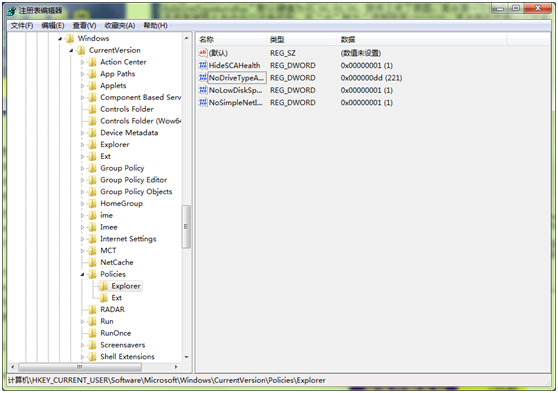Image resolution: width=558 pixels, height=393 pixels.
Task: Click the (默认) string value icon
Action: click(203, 53)
